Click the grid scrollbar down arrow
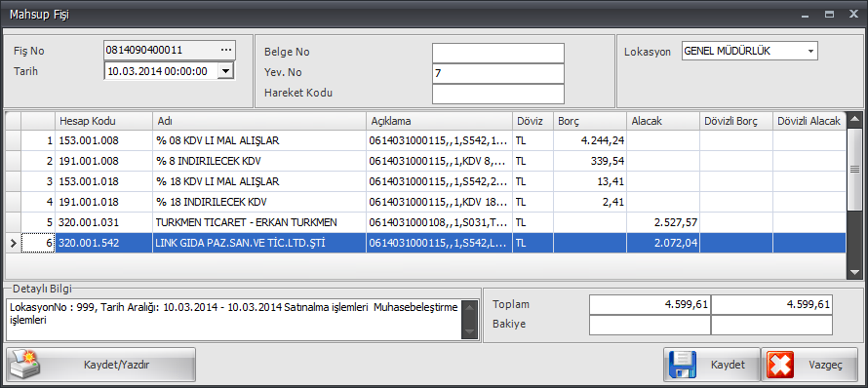868x388 pixels. (x=854, y=272)
